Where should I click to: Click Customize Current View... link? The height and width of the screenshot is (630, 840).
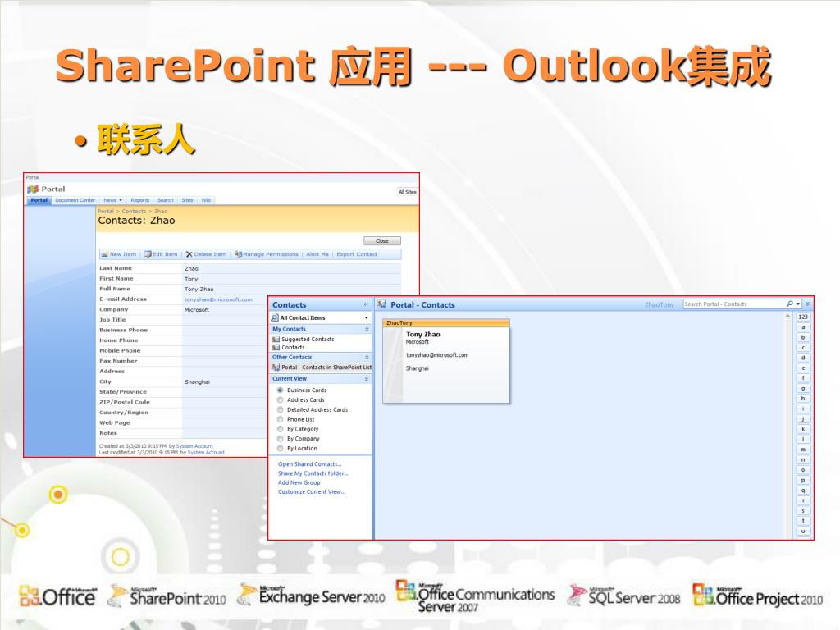[x=312, y=491]
